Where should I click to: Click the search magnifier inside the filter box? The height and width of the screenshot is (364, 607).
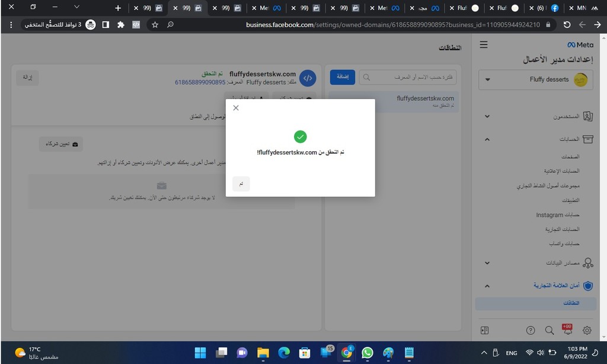[x=366, y=78]
